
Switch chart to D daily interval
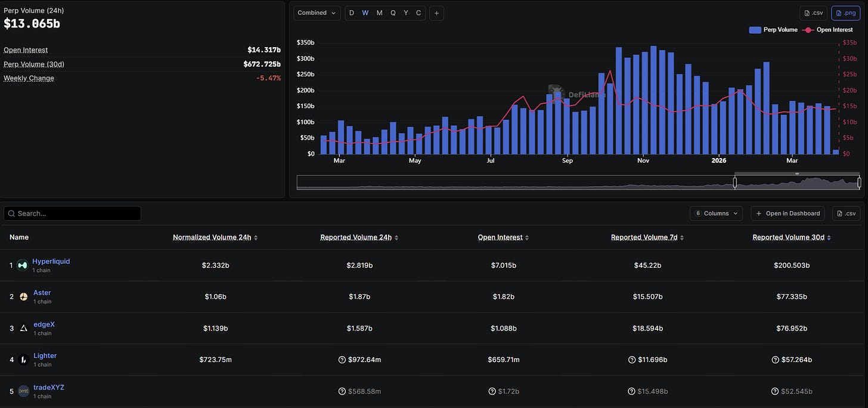coord(351,13)
